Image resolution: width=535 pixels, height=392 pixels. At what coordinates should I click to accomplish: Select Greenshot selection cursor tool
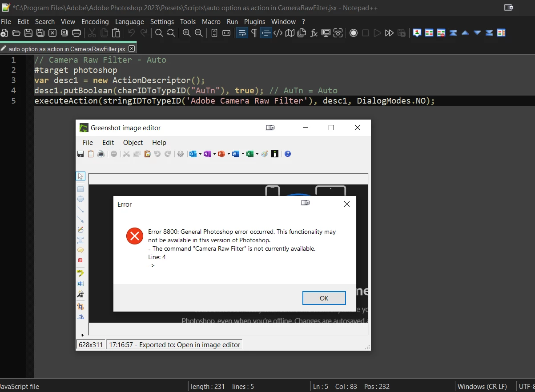(x=80, y=176)
